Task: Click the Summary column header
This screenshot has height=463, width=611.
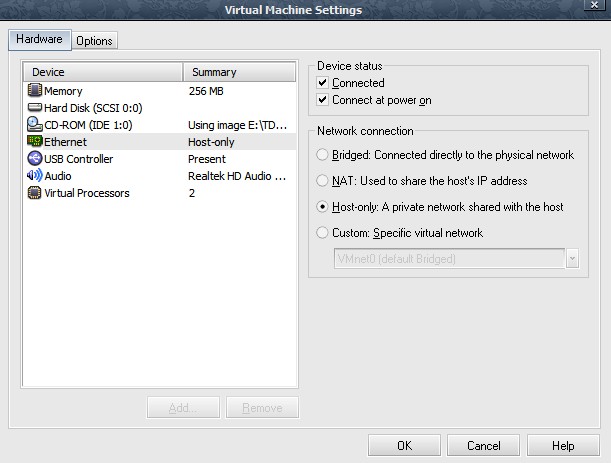Action: point(239,72)
